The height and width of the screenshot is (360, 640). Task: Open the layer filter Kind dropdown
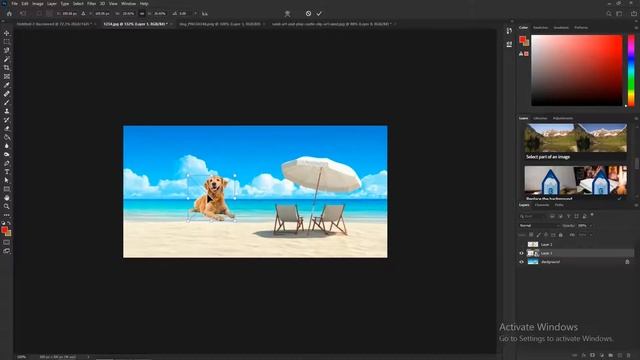click(x=533, y=216)
